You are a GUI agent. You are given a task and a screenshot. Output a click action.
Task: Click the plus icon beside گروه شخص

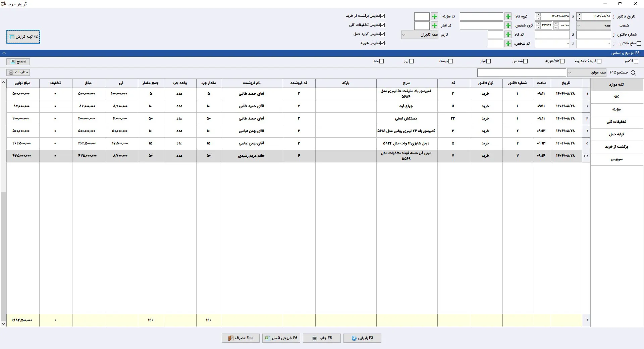coord(508,26)
